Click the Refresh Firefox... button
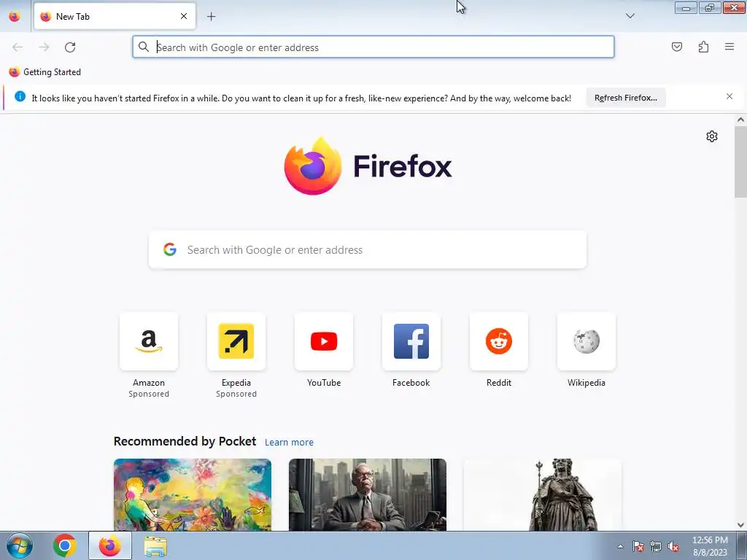 point(625,98)
